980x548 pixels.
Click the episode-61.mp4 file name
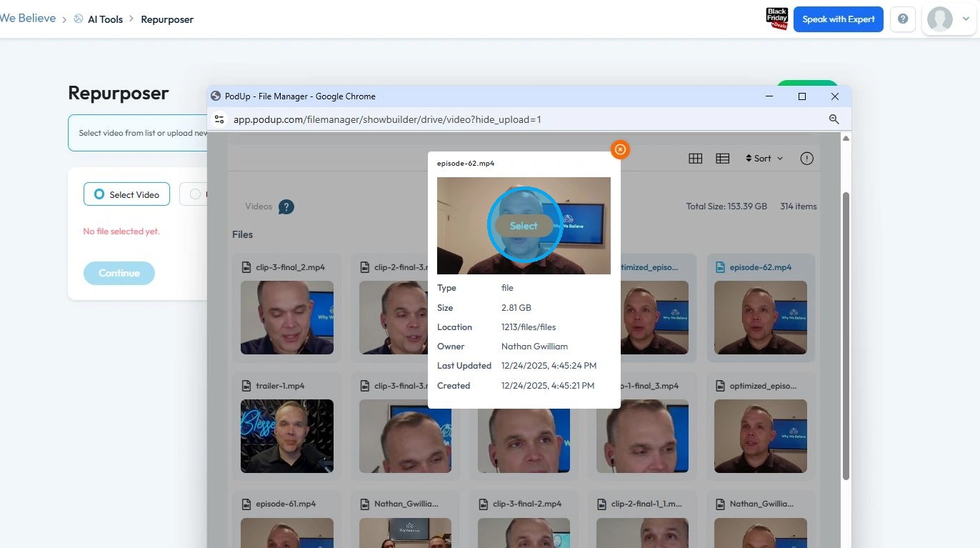(x=286, y=504)
